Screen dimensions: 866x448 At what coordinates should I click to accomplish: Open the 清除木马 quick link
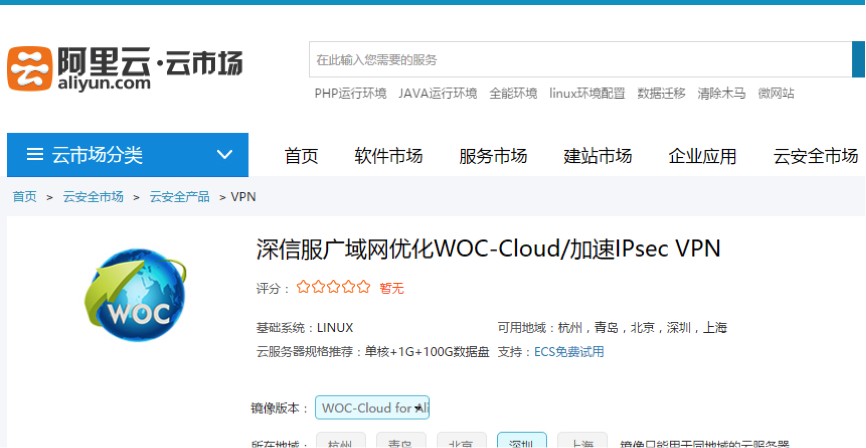point(721,93)
